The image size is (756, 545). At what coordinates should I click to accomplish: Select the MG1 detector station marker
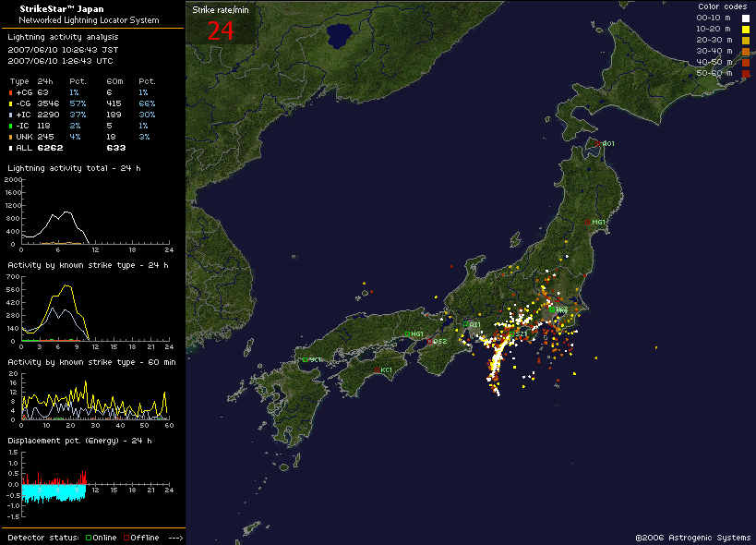tap(587, 222)
